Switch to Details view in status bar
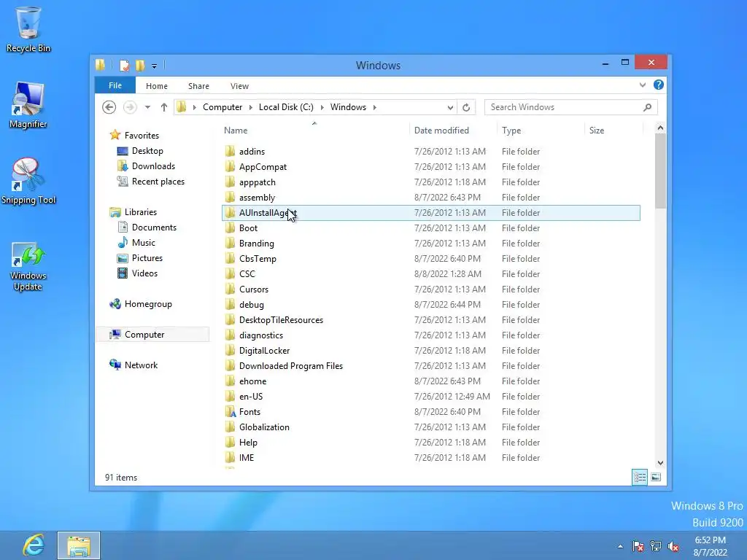The width and height of the screenshot is (747, 560). [640, 477]
